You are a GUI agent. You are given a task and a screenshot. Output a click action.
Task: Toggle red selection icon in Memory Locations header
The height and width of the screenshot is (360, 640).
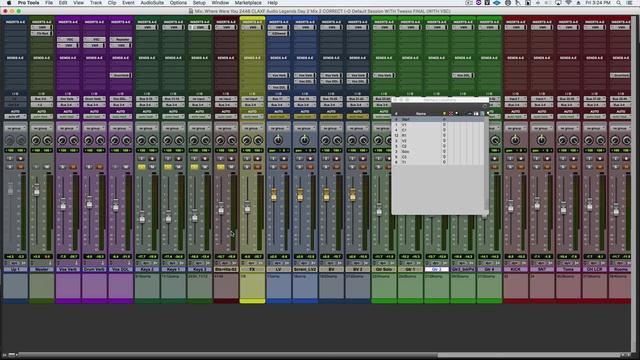[451, 113]
